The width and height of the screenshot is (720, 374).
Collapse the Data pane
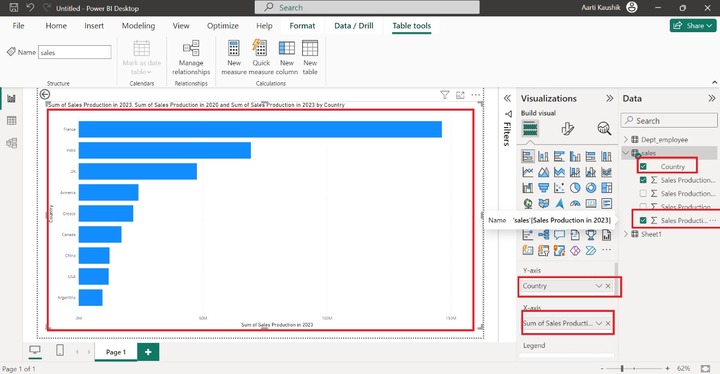(x=711, y=98)
